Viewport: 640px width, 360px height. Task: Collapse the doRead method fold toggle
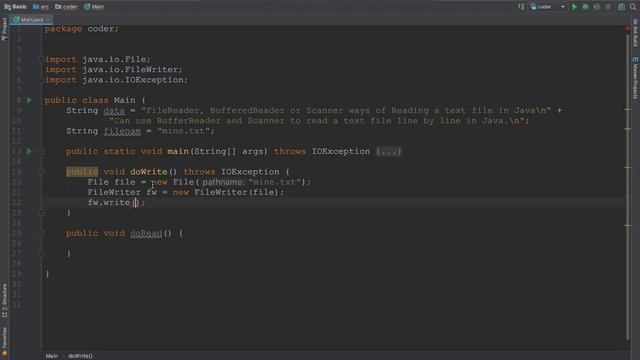point(42,233)
